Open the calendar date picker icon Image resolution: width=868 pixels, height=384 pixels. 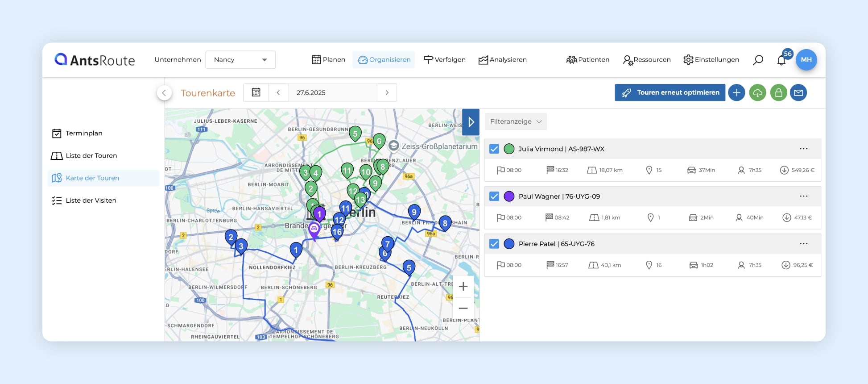(256, 92)
